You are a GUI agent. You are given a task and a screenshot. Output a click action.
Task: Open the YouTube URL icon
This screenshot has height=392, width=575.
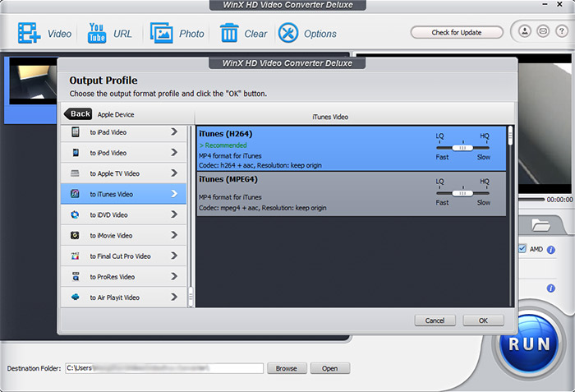tap(97, 33)
